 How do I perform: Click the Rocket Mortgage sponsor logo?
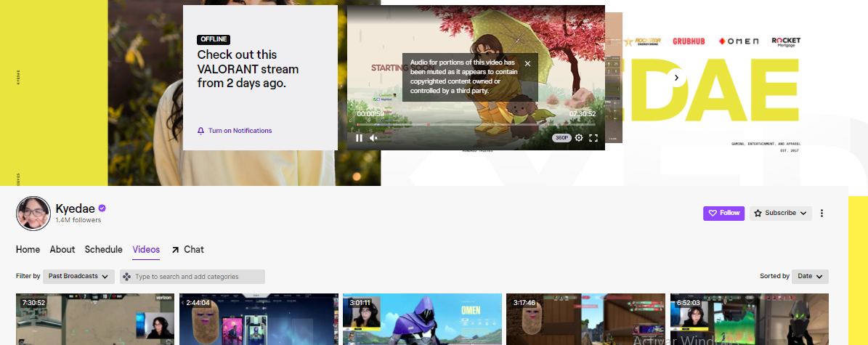tap(786, 42)
